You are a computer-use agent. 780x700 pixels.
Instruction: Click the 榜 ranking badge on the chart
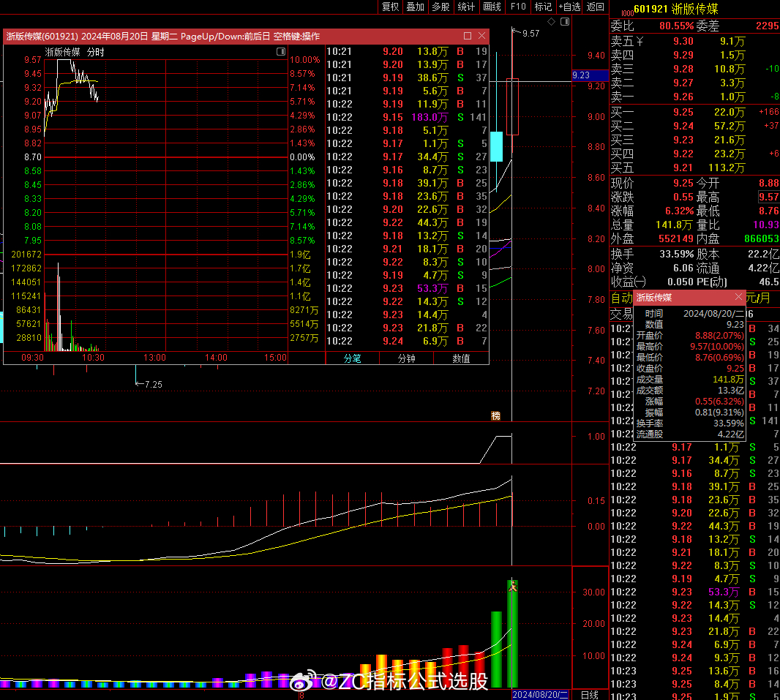tap(496, 416)
